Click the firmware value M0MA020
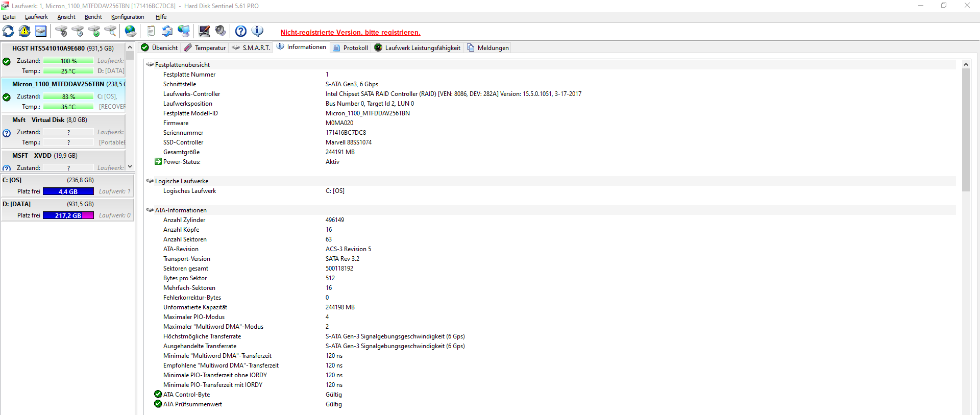This screenshot has height=415, width=980. click(x=339, y=123)
